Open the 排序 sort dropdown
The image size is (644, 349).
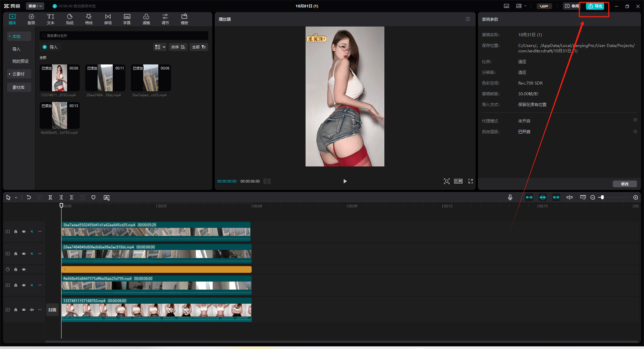coord(178,47)
